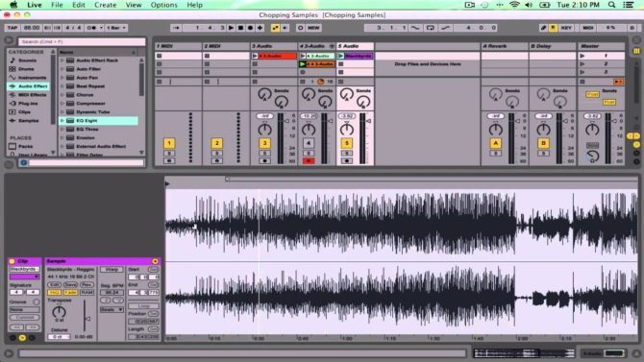Toggle the Loop switch in transport bar
The width and height of the screenshot is (644, 362).
(x=430, y=28)
